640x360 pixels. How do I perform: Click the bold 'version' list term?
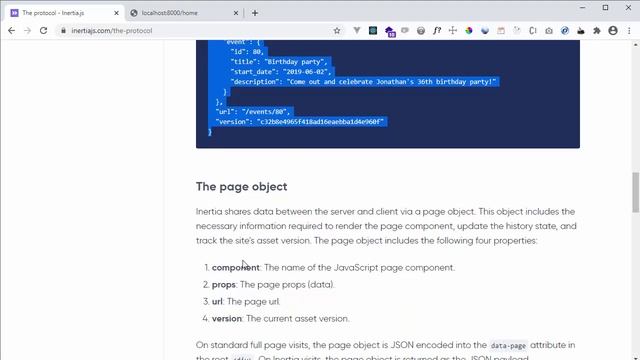[227, 318]
